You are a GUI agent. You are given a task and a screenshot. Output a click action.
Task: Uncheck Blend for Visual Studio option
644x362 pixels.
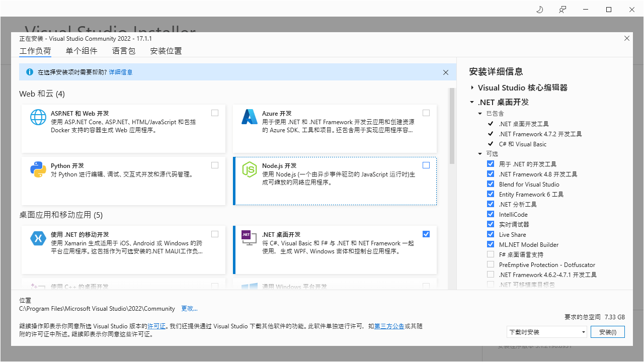coord(491,184)
